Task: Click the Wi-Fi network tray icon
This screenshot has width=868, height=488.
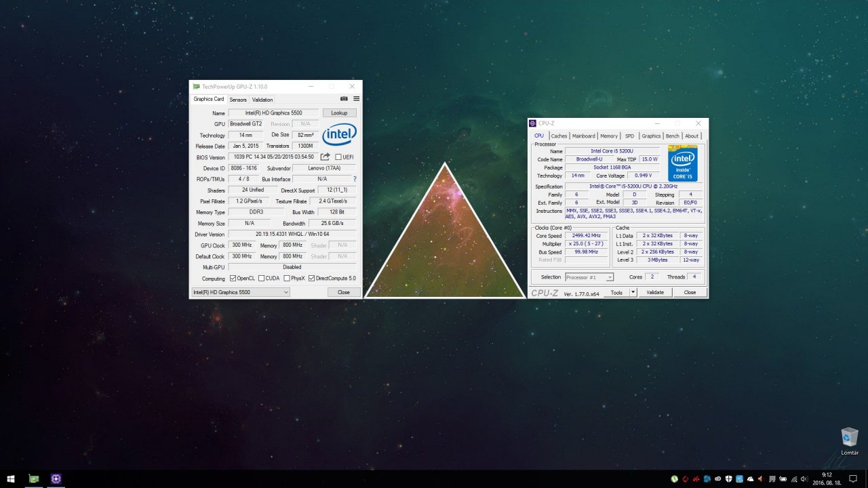Action: tap(794, 479)
